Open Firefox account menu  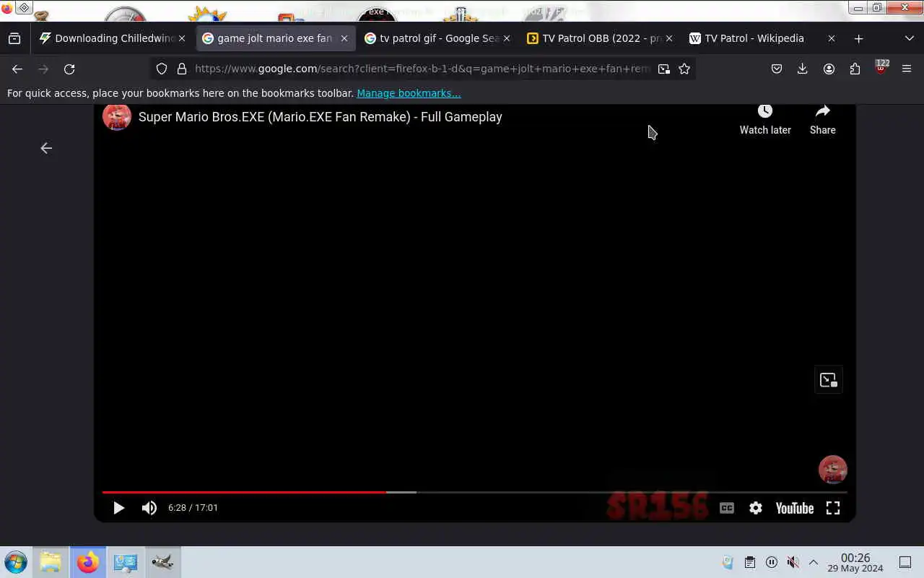[x=829, y=69]
